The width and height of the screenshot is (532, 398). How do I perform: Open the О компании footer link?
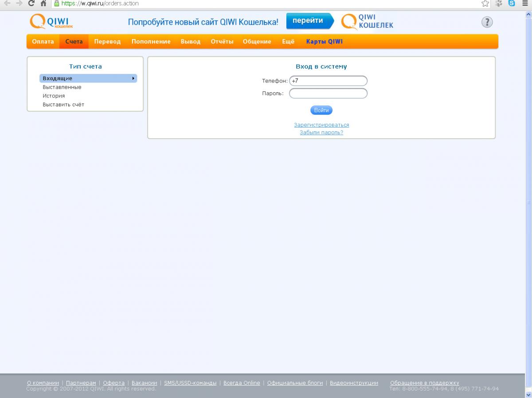tap(43, 383)
